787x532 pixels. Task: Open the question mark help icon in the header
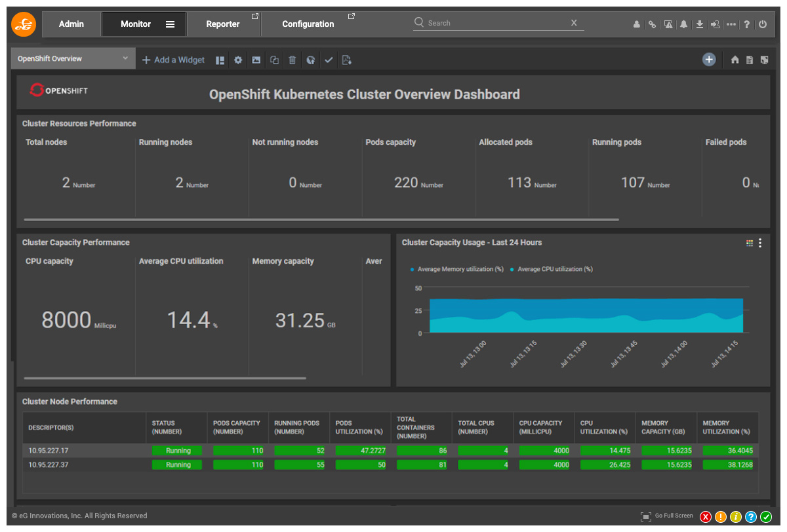747,24
